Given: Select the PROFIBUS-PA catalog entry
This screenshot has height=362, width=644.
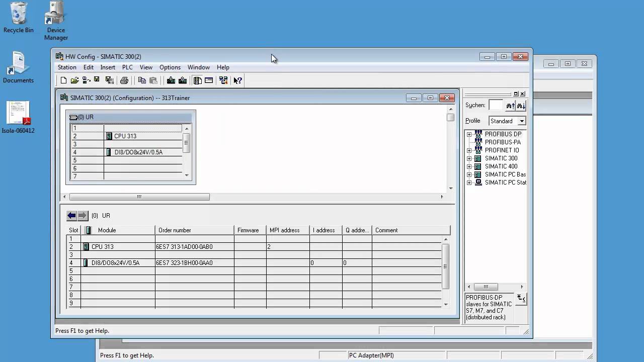Looking at the screenshot, I should (503, 142).
